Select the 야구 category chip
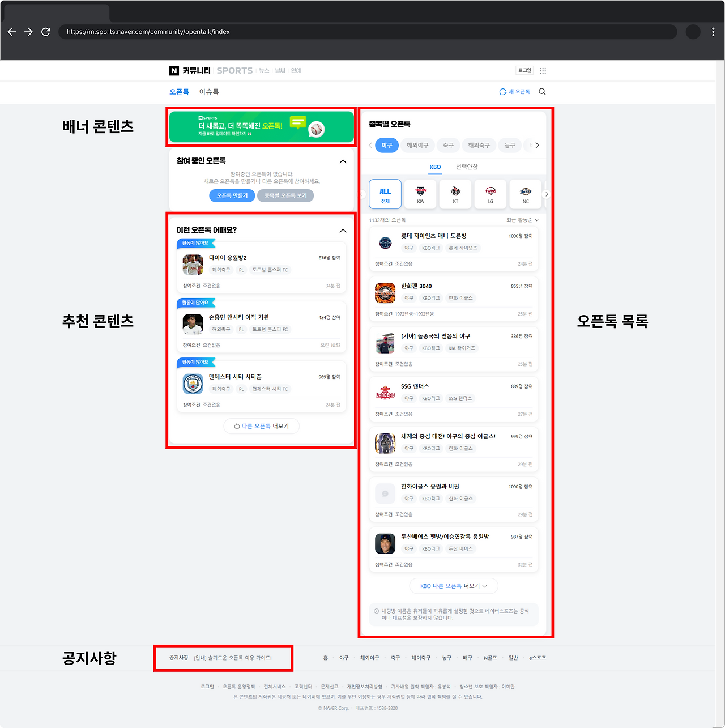The image size is (725, 728). [x=387, y=146]
